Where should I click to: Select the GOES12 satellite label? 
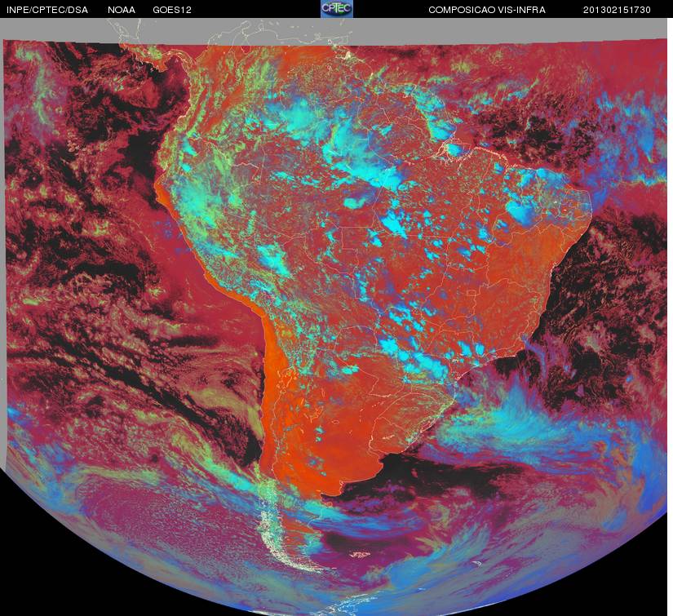172,10
